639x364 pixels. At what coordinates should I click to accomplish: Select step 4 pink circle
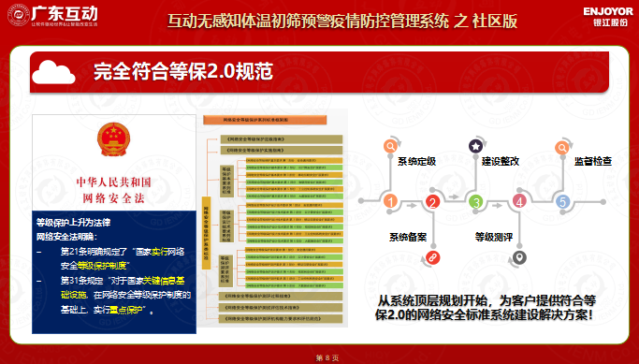519,201
